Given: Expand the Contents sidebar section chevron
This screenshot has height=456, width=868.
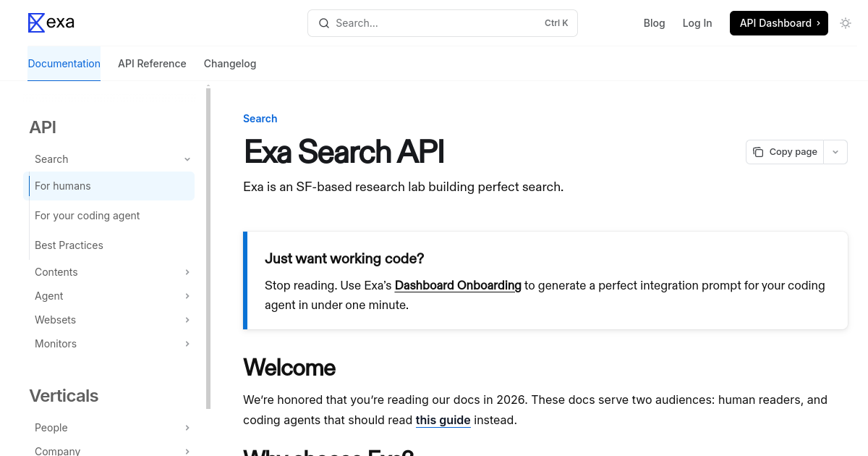Looking at the screenshot, I should (x=187, y=272).
